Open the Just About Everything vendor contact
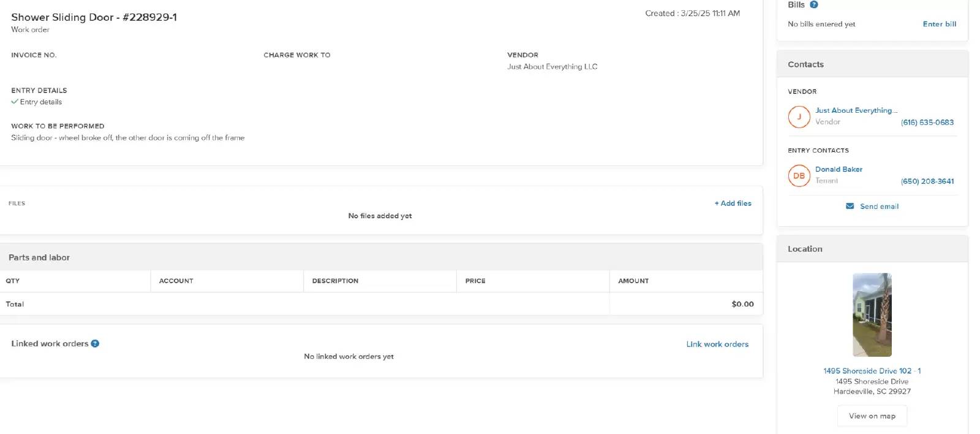 [856, 110]
